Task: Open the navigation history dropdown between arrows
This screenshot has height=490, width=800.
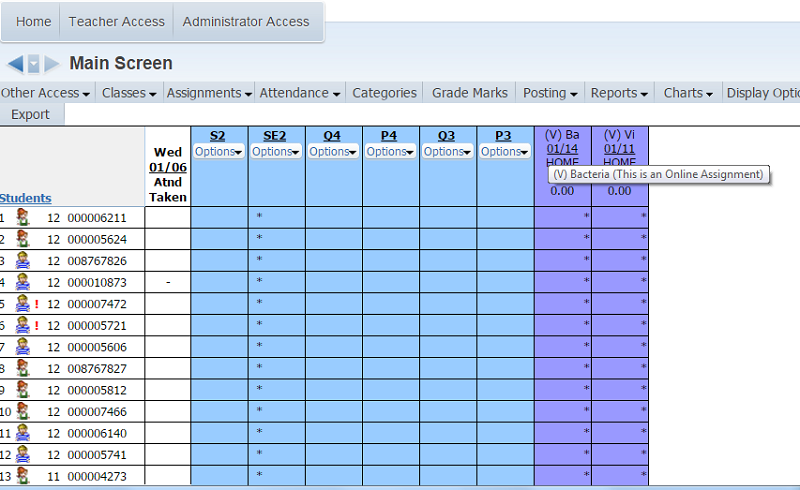Action: pos(33,64)
